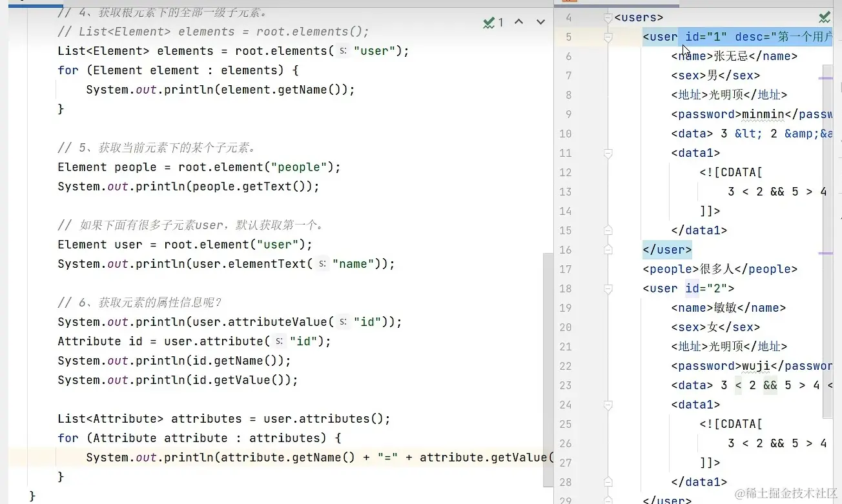The height and width of the screenshot is (504, 842).
Task: Click fold end marker beside </data1> line 15
Action: pos(608,230)
